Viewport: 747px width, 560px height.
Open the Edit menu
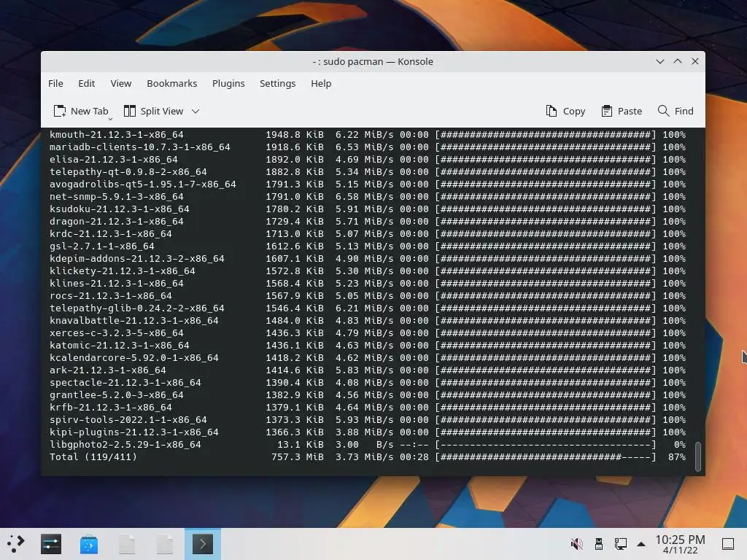[87, 83]
